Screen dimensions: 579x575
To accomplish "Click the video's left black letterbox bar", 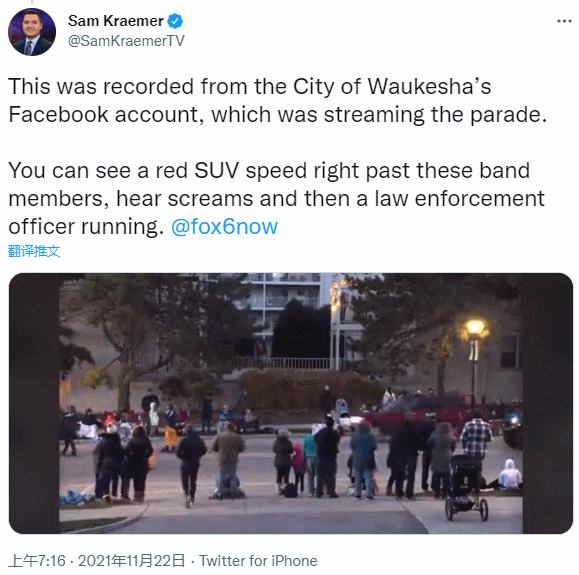I will (34, 403).
